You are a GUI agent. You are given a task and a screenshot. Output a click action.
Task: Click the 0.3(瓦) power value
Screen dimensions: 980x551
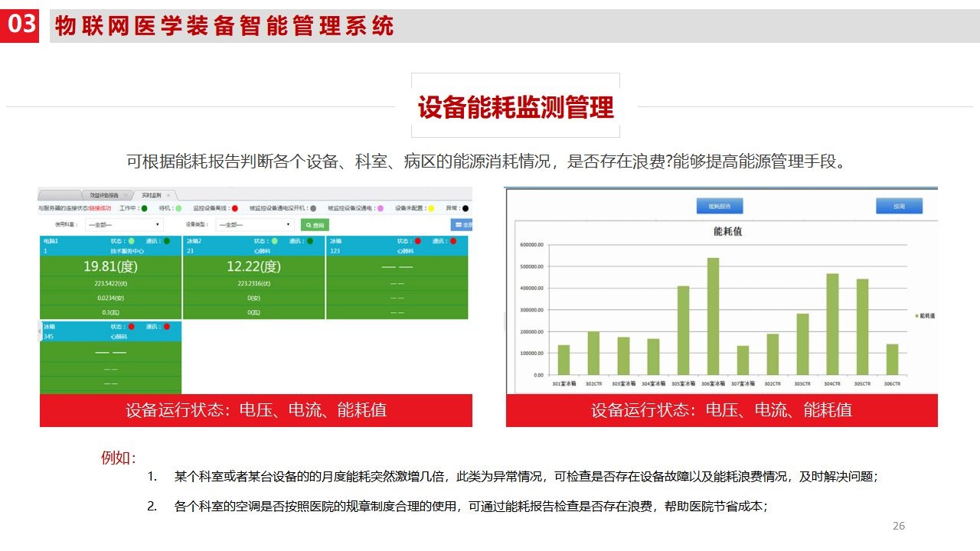(111, 312)
